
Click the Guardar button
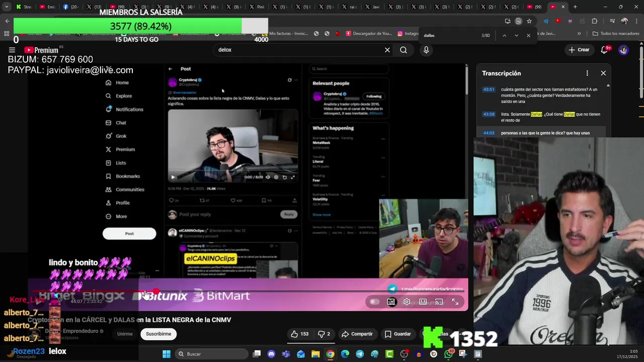(398, 334)
